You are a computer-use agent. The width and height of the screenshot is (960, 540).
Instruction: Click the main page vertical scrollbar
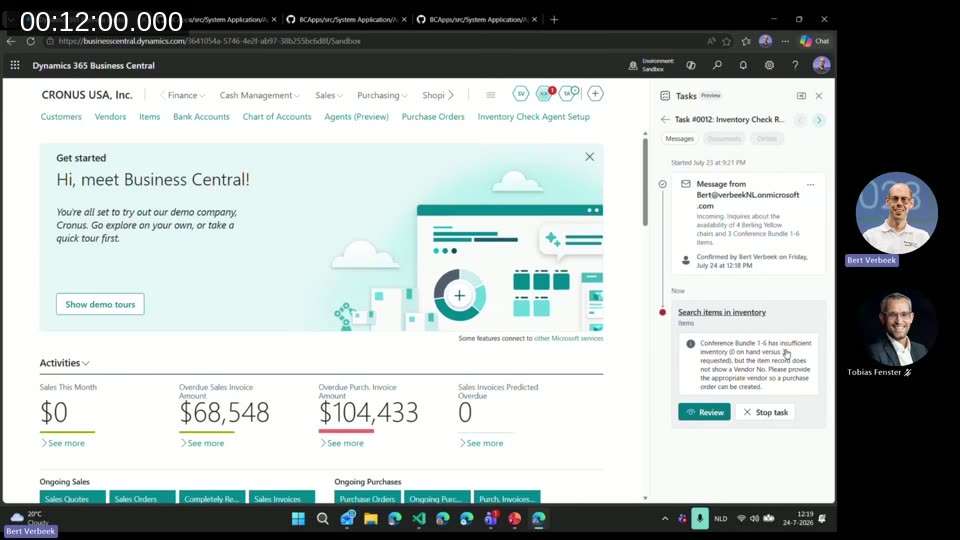[x=645, y=182]
